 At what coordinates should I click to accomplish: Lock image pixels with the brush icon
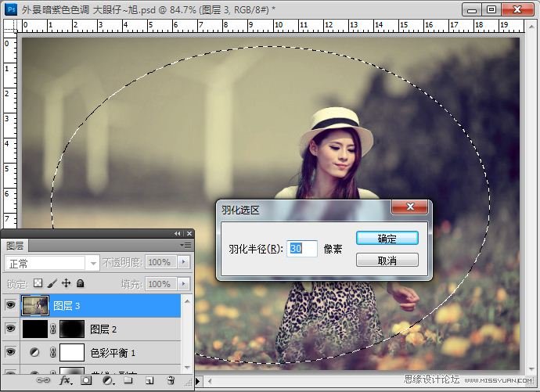pyautogui.click(x=52, y=283)
